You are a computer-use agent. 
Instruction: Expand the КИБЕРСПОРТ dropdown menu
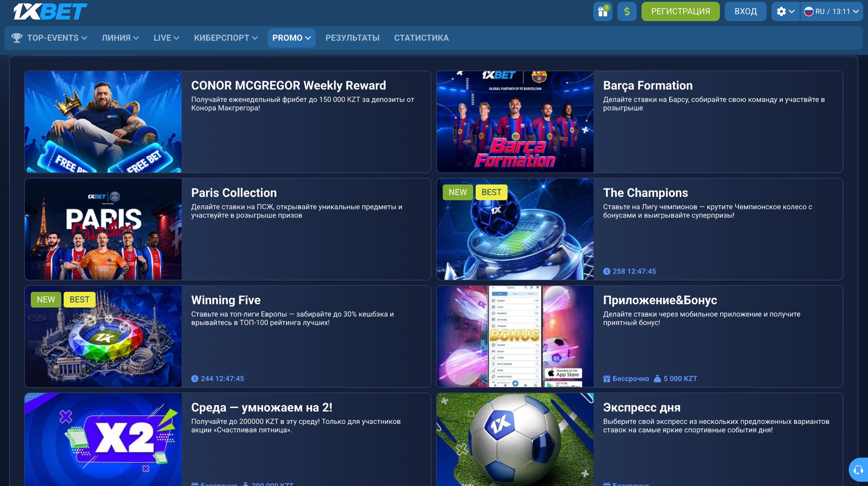[x=226, y=38]
